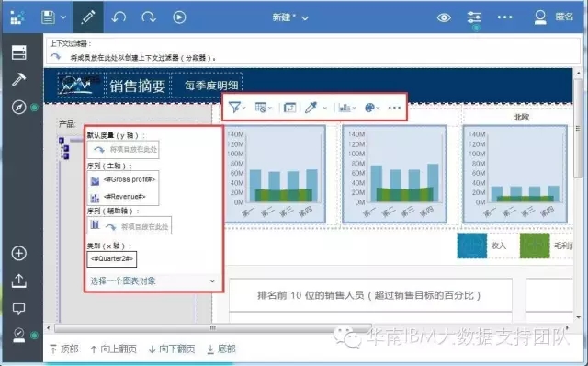
Task: Select the 产品 label
Action: (66, 124)
